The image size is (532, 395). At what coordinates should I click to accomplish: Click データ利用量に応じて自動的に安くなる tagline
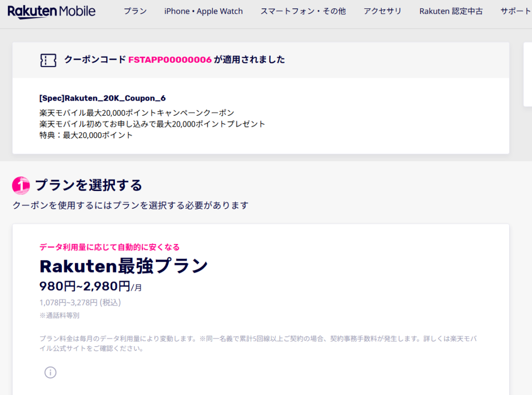point(110,247)
